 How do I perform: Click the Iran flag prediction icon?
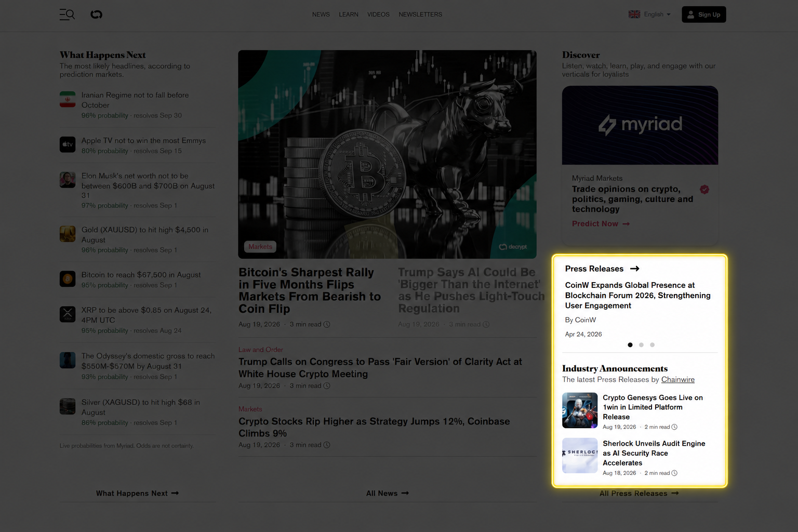(68, 99)
